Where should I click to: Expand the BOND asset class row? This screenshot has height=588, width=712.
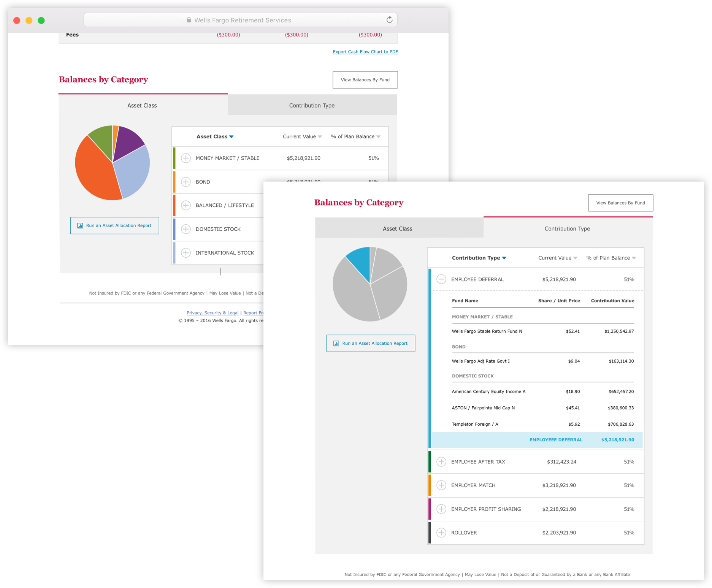pos(186,182)
